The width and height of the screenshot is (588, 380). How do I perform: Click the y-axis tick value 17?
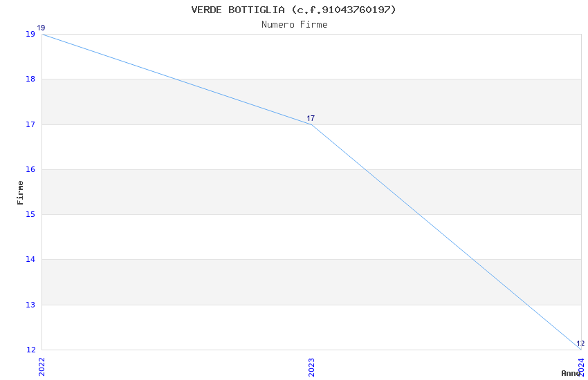tap(30, 125)
